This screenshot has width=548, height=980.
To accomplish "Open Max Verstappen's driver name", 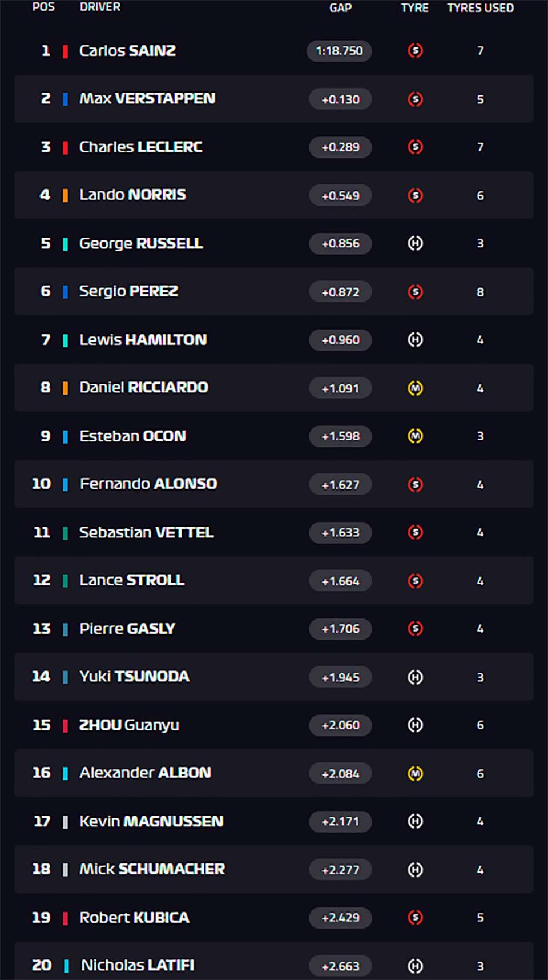I will coord(147,98).
